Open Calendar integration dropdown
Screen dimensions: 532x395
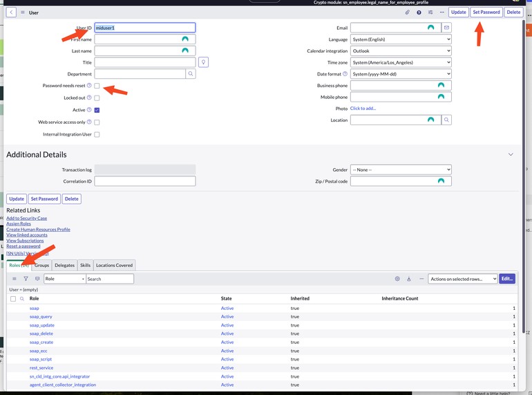[x=401, y=51]
